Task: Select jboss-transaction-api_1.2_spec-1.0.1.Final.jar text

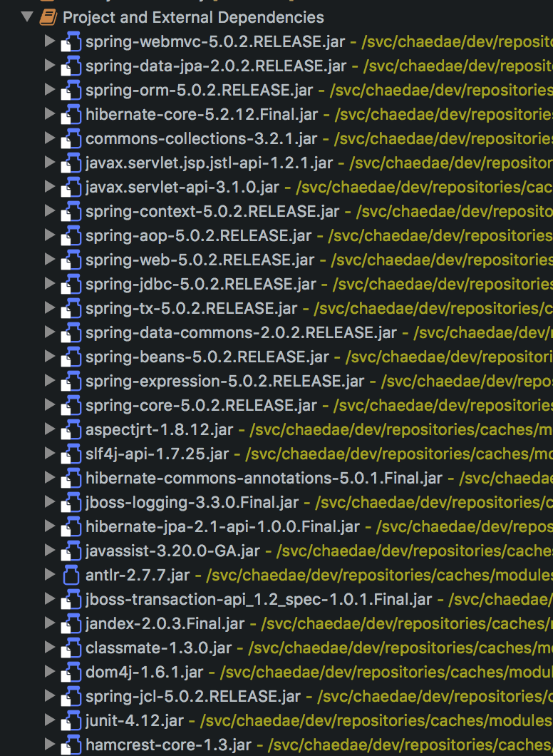Action: pyautogui.click(x=259, y=599)
